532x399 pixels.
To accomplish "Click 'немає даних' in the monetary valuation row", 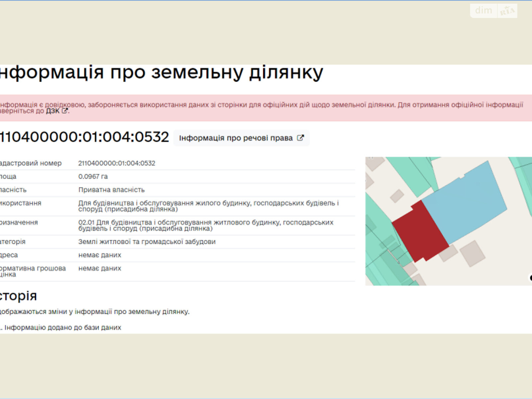I will coord(100,268).
